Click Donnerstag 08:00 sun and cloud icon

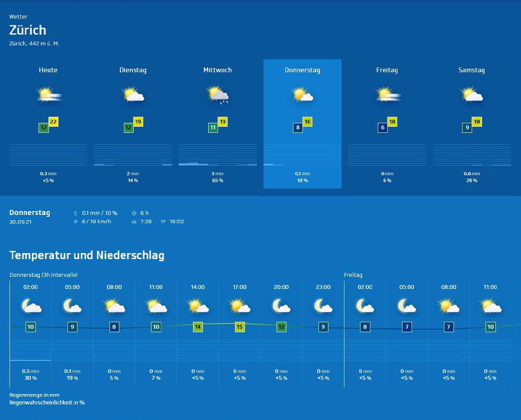[114, 306]
